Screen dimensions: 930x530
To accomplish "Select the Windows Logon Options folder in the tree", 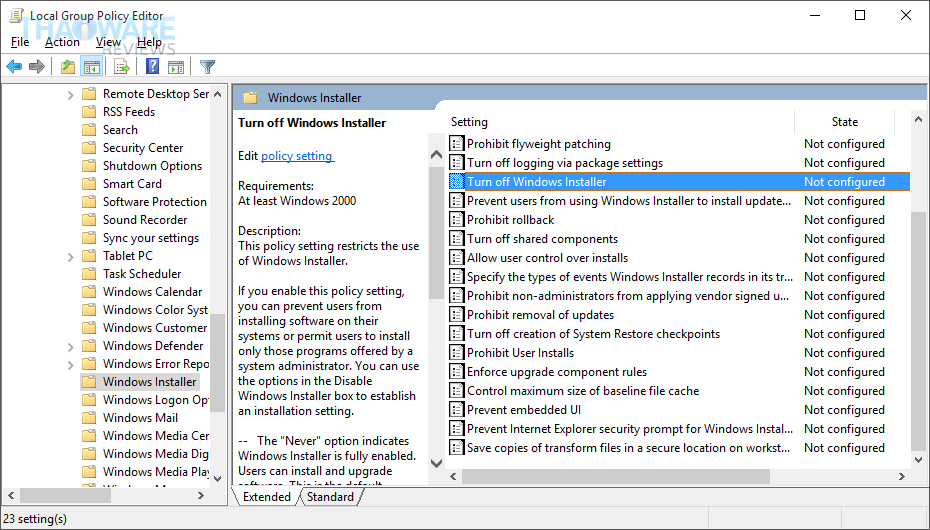I will (x=155, y=400).
